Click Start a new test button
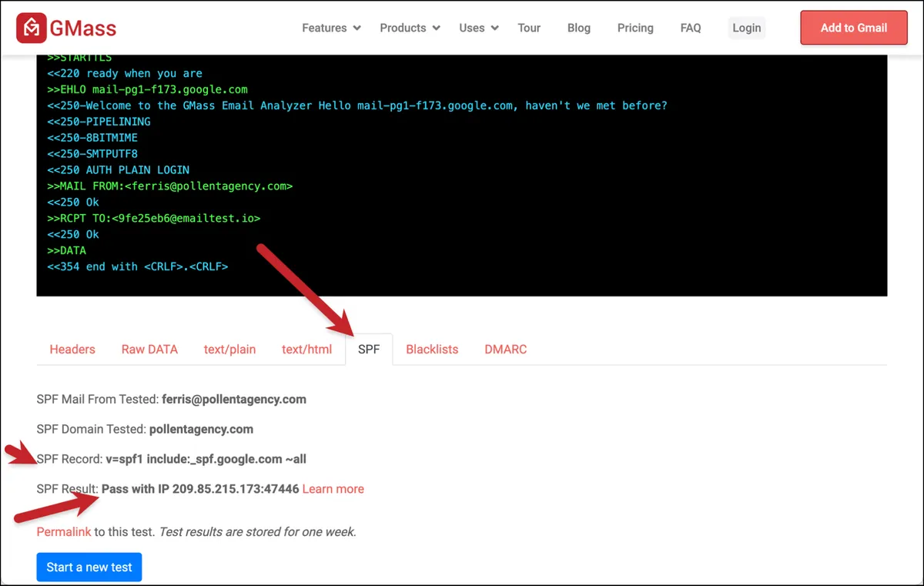Screen dimensions: 924x586 tap(89, 567)
